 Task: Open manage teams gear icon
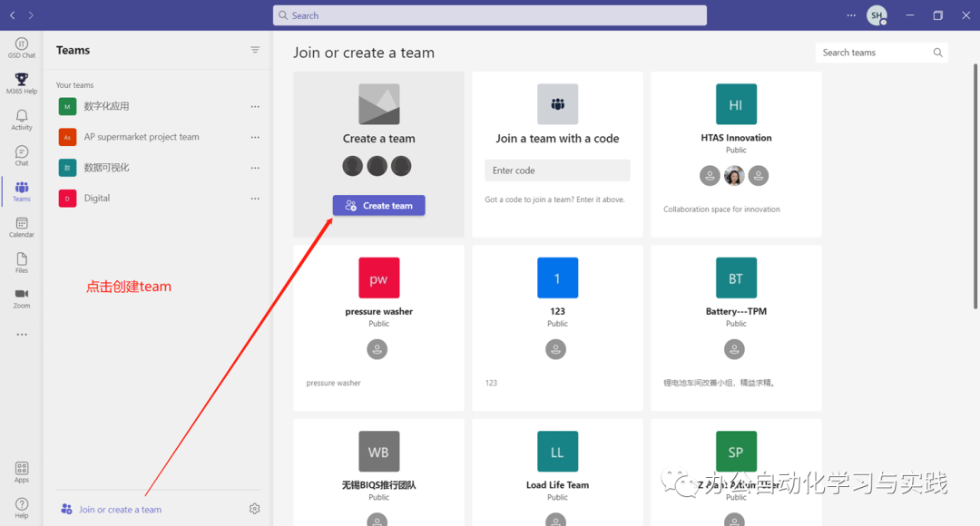pyautogui.click(x=254, y=509)
